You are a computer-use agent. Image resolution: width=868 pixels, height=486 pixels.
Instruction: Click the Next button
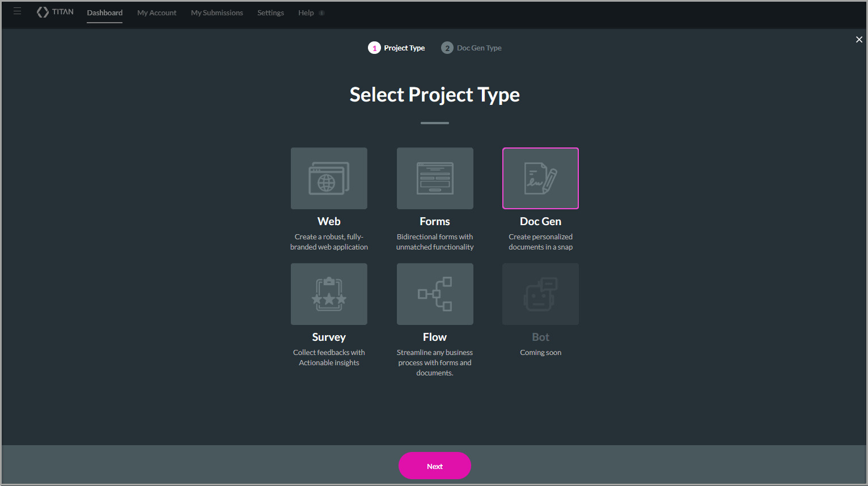tap(435, 466)
